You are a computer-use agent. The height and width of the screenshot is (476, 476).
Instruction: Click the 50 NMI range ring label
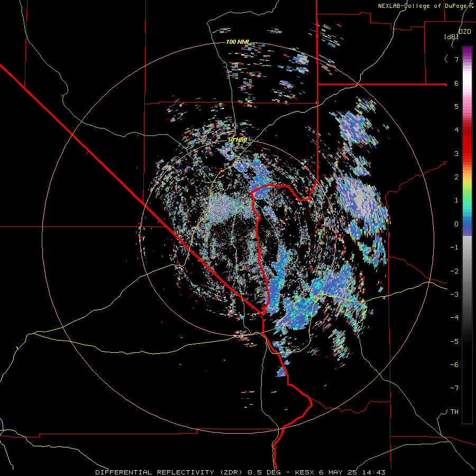click(237, 140)
